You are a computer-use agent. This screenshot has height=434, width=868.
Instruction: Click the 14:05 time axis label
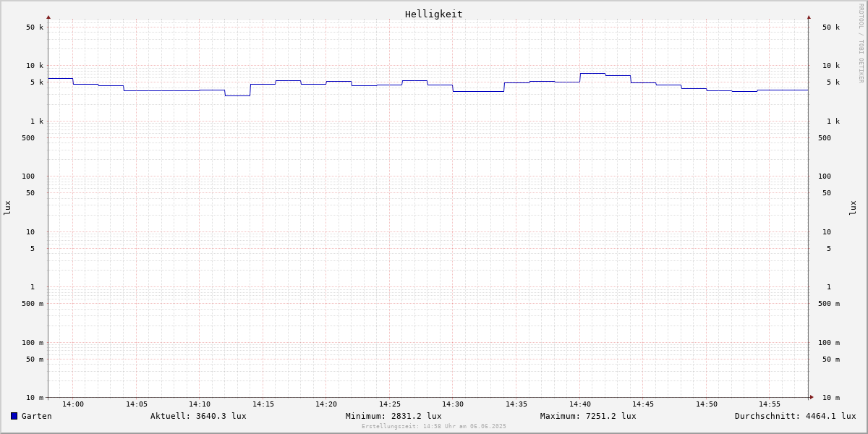click(137, 404)
